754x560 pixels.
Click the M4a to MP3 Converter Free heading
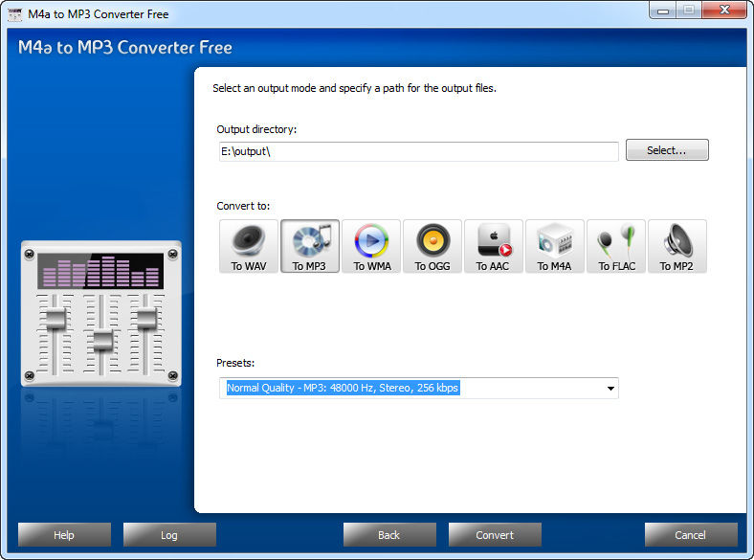pyautogui.click(x=125, y=47)
